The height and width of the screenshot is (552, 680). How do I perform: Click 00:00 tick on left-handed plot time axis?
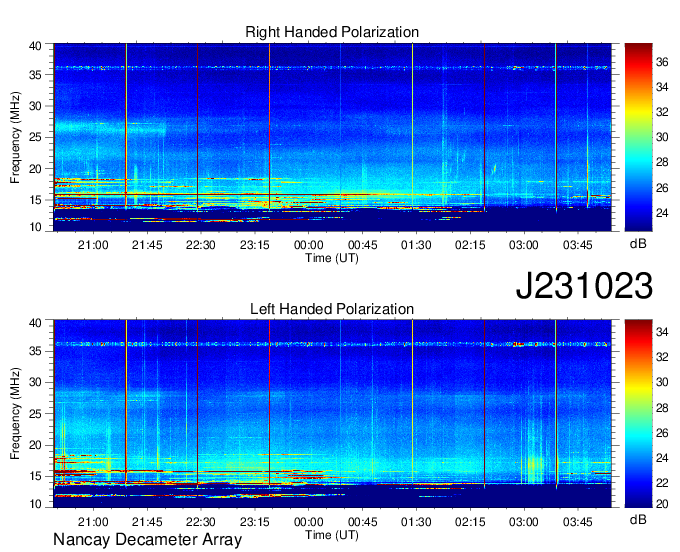[308, 522]
